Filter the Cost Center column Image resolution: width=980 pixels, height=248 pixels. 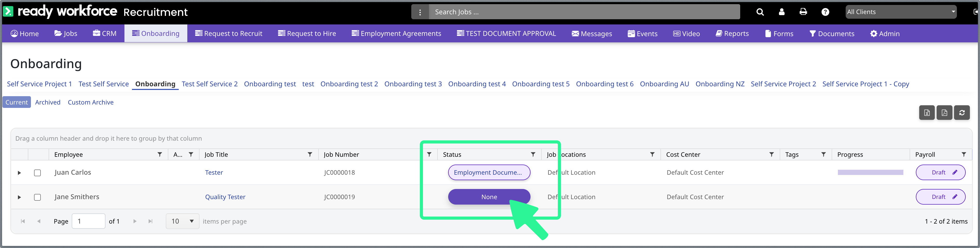772,154
